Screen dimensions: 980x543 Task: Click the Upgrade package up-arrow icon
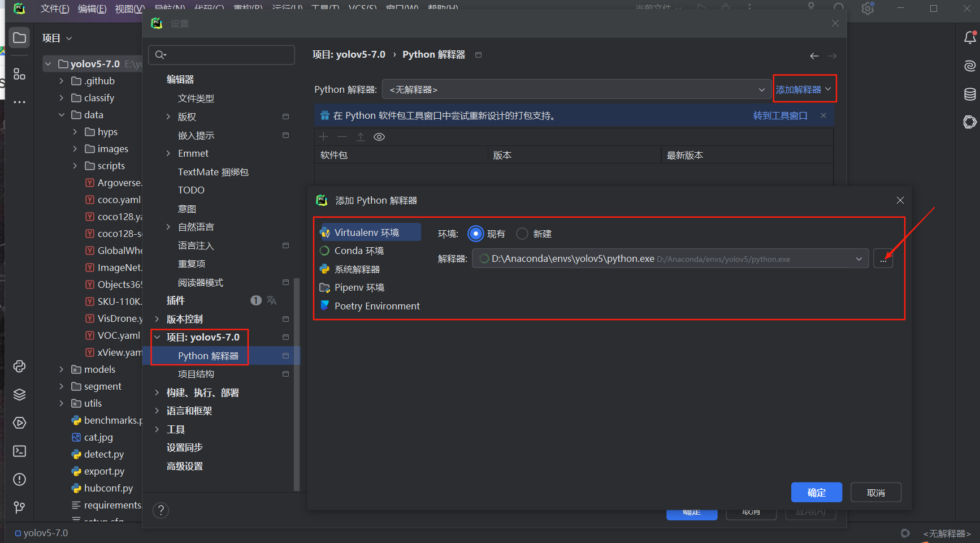(x=361, y=137)
